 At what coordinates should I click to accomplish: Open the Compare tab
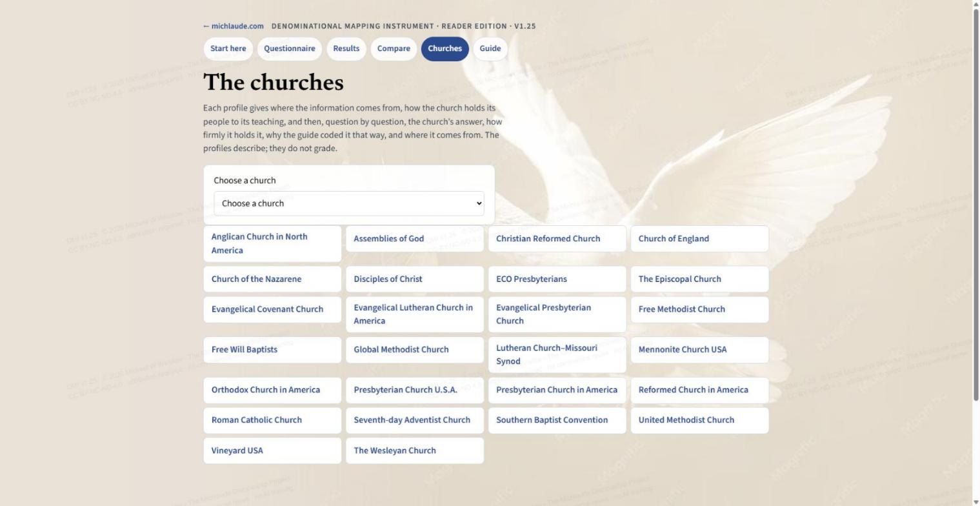pos(394,48)
